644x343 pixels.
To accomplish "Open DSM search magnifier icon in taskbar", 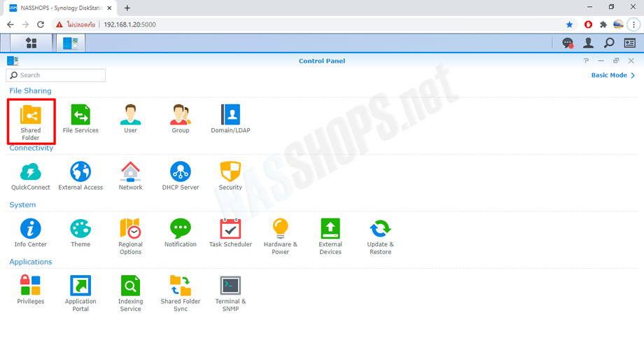I will tap(609, 43).
